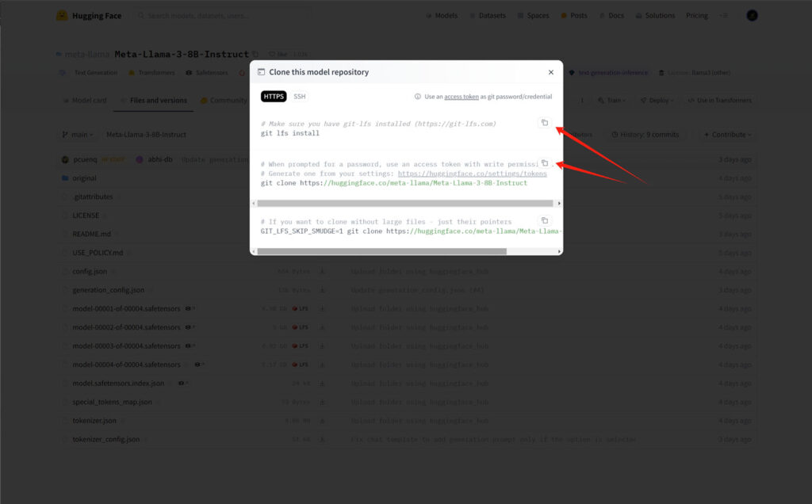812x504 pixels.
Task: Select the Transformers tag
Action: (151, 73)
